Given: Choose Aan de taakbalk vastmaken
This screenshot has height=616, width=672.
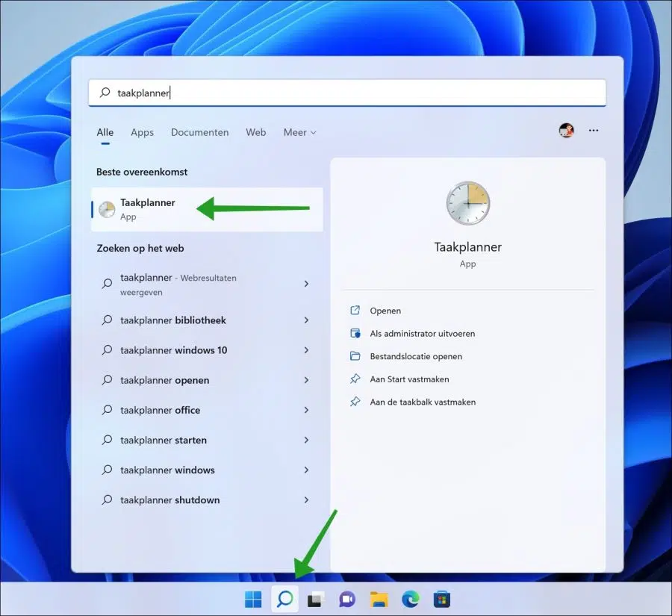Looking at the screenshot, I should (x=423, y=402).
